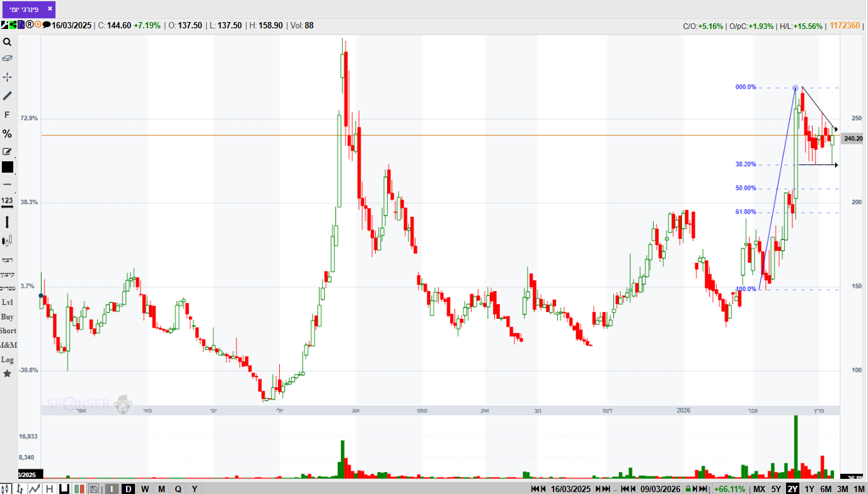Open the line thickness selector

[7, 184]
